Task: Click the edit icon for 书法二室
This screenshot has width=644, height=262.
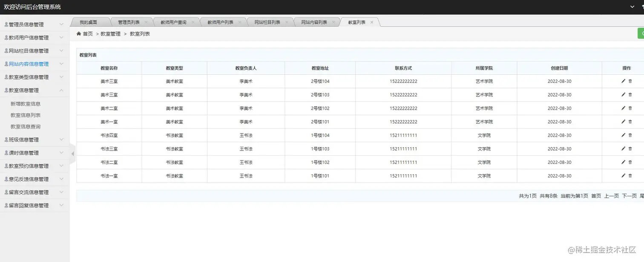Action: pos(623,162)
